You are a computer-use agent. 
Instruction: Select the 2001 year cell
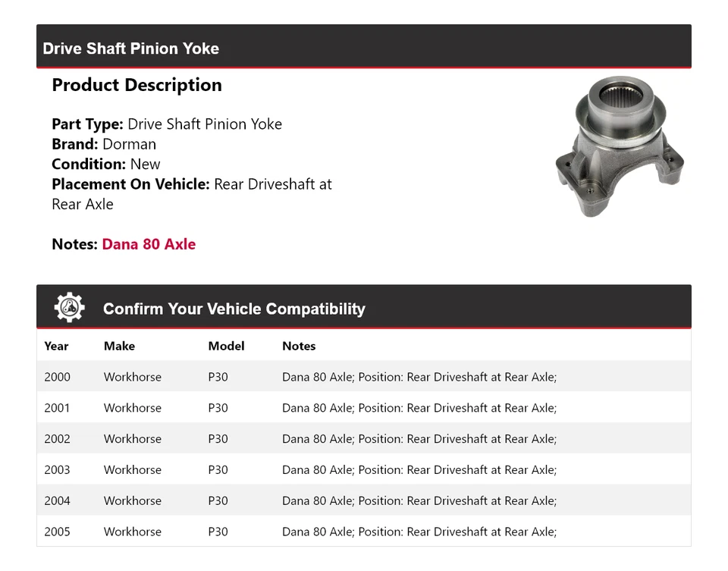point(57,408)
